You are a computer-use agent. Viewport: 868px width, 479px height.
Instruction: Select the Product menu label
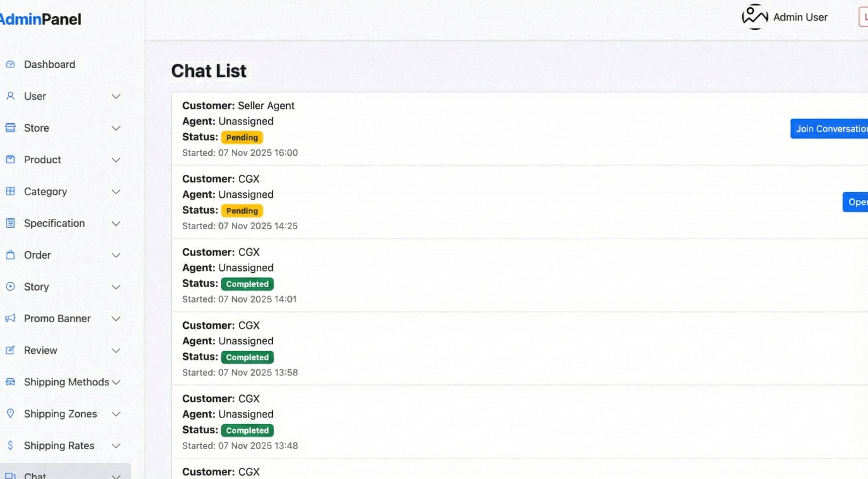coord(42,159)
